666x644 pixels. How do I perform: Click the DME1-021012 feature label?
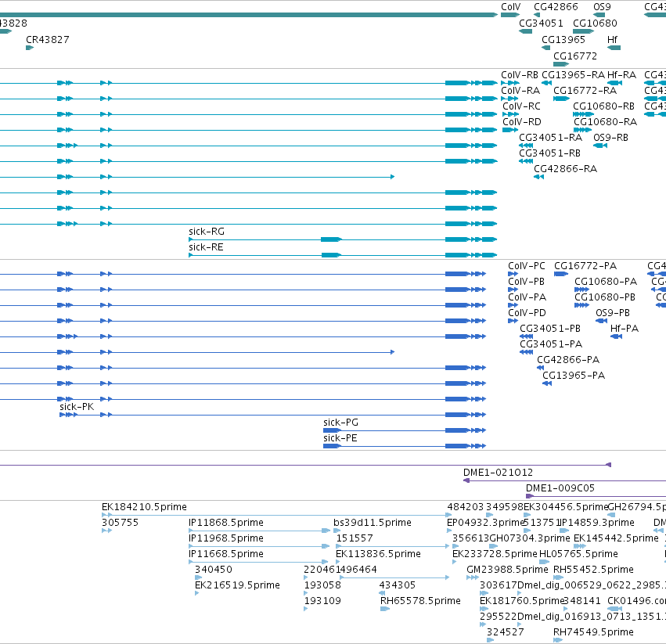coord(498,473)
